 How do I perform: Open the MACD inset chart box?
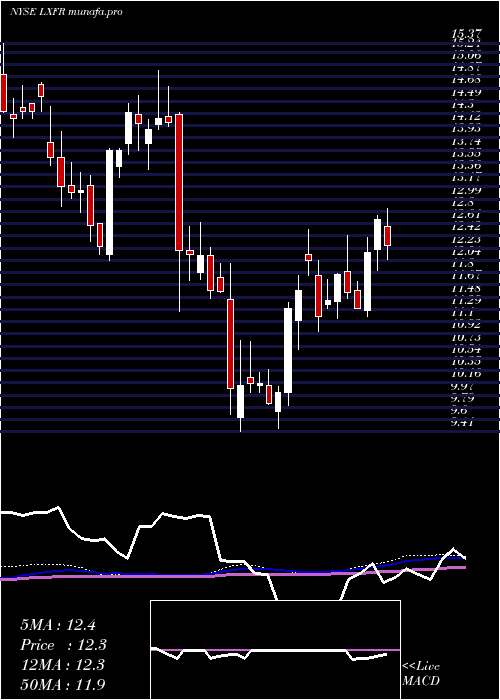click(275, 650)
